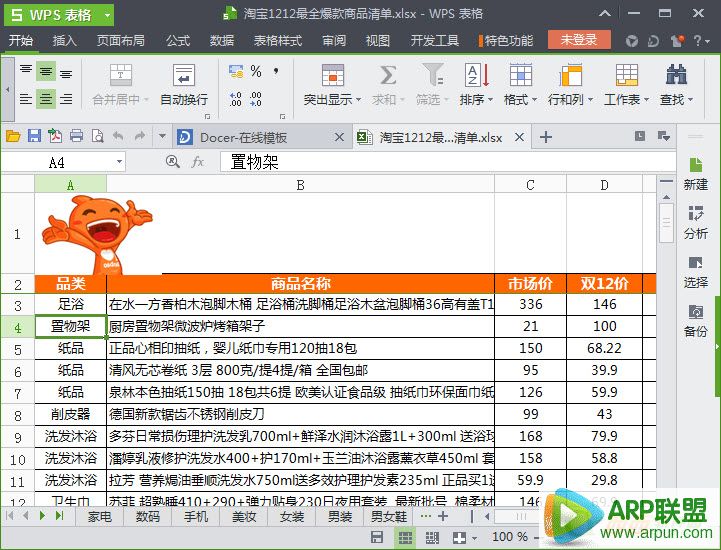Image resolution: width=721 pixels, height=550 pixels.
Task: Save the workbook with disk icon
Action: point(34,136)
